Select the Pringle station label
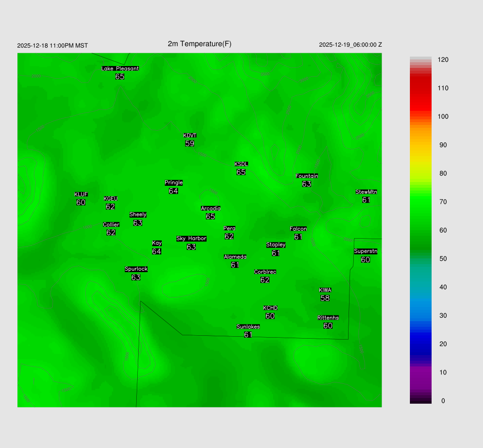483x448 pixels. pos(174,183)
